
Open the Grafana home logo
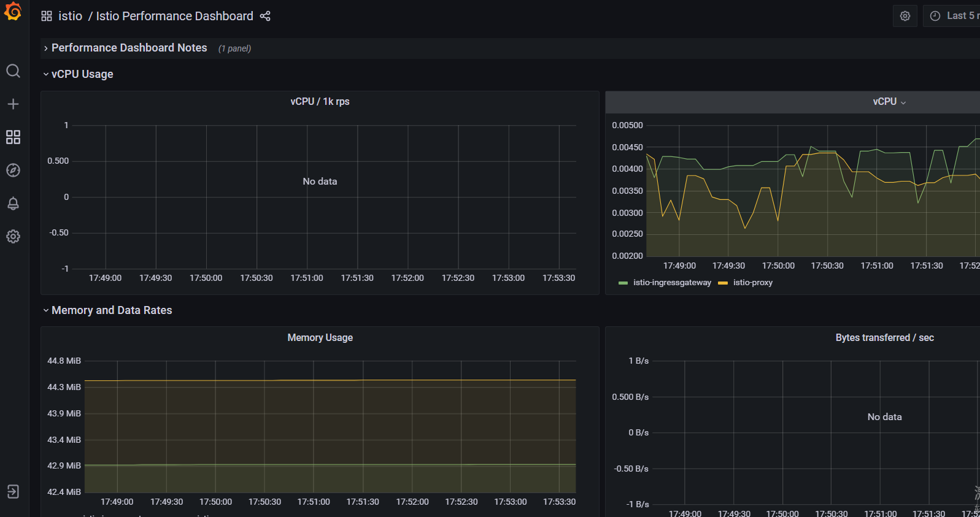coord(13,12)
